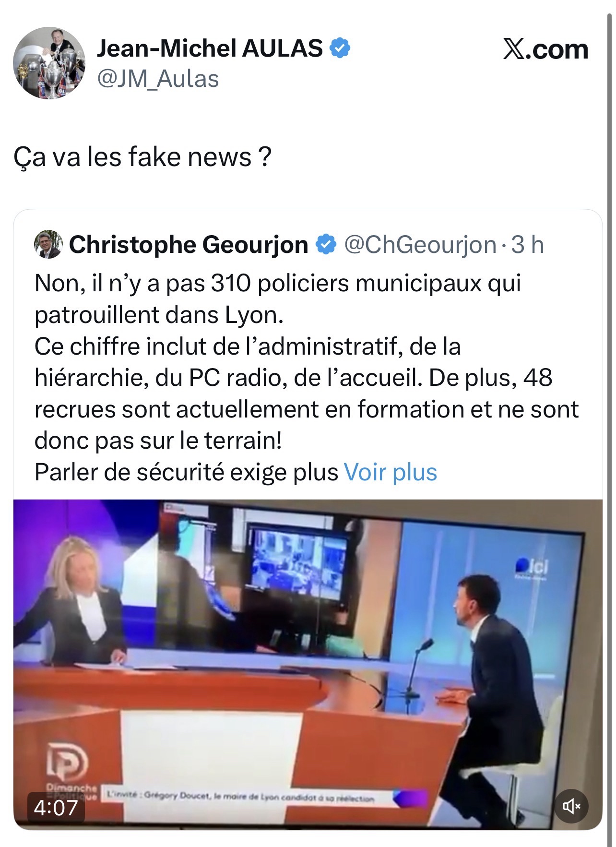Open the @JM_Aulas handle
616x847 pixels.
click(x=158, y=79)
